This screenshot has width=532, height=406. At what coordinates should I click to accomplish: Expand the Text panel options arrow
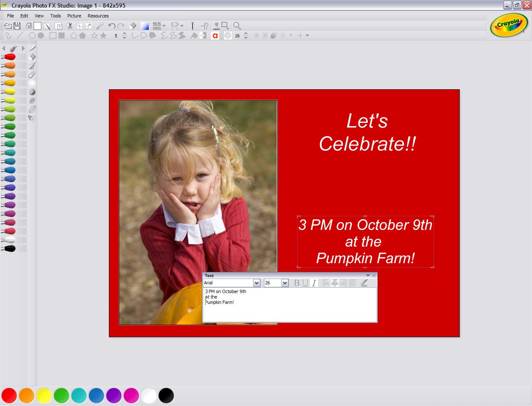pos(368,276)
